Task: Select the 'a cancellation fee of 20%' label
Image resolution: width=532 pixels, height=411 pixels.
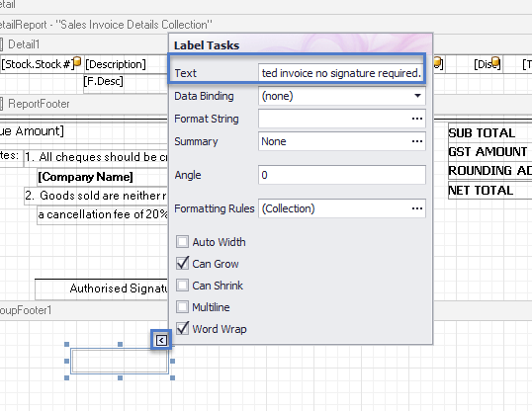Action: 103,214
